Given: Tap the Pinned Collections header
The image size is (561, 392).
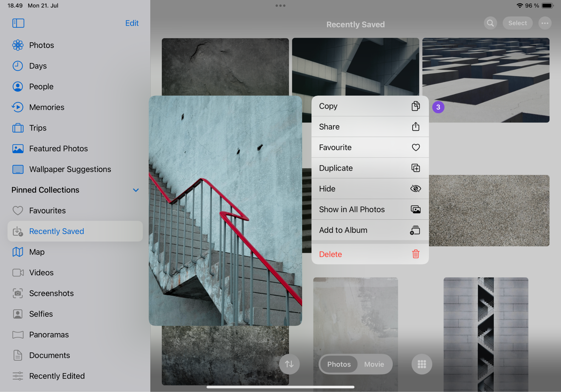Looking at the screenshot, I should [45, 190].
